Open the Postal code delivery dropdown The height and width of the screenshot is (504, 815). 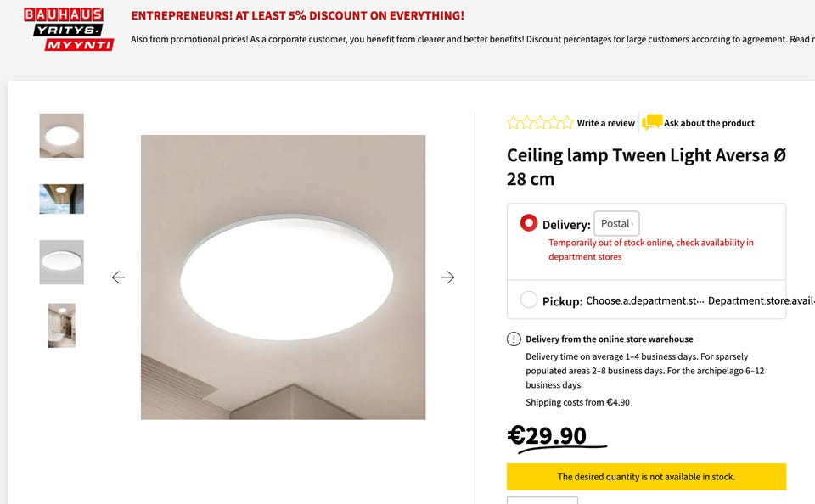(x=616, y=224)
